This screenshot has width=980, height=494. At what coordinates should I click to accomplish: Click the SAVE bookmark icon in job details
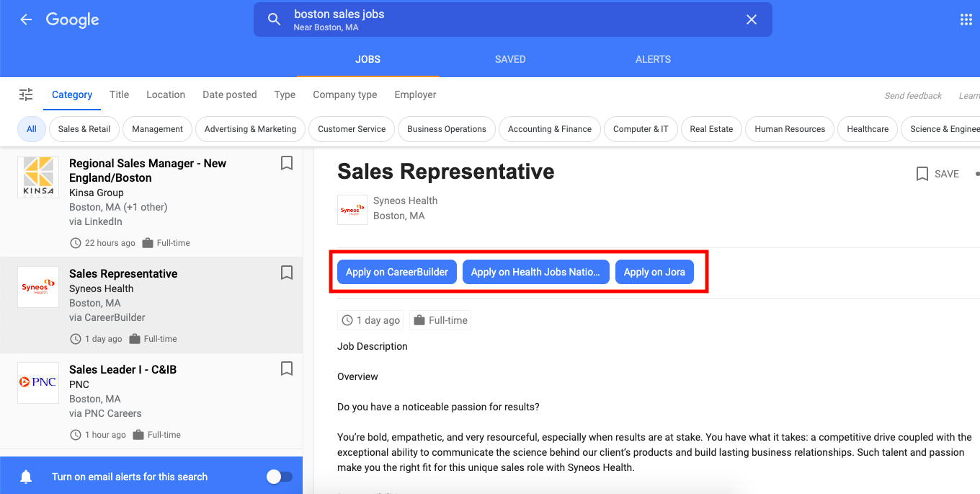922,174
